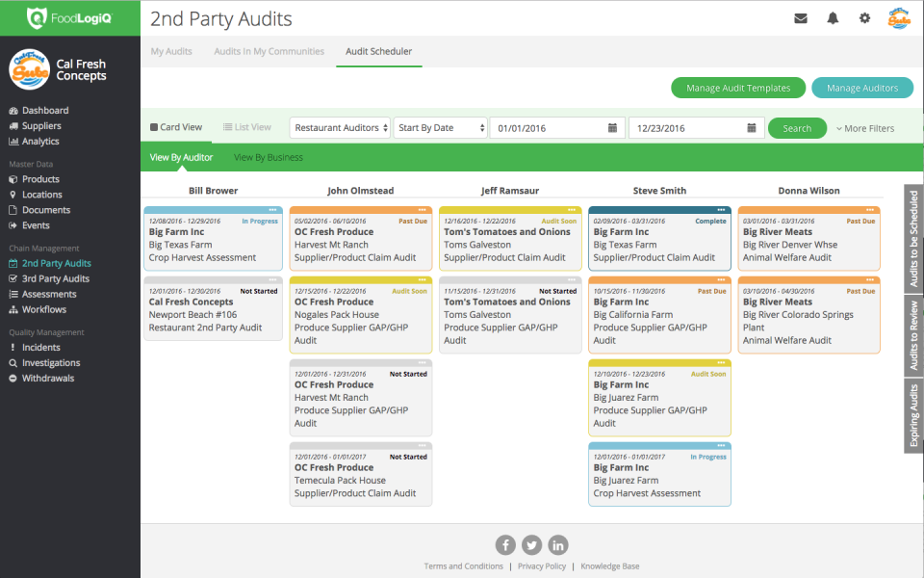924x578 pixels.
Task: Follow the Knowledge Base link
Action: (609, 566)
